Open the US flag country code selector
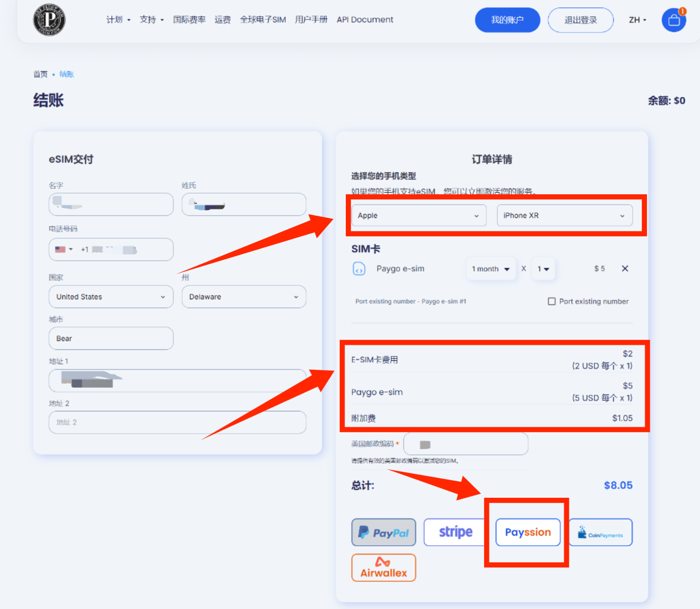 tap(64, 250)
